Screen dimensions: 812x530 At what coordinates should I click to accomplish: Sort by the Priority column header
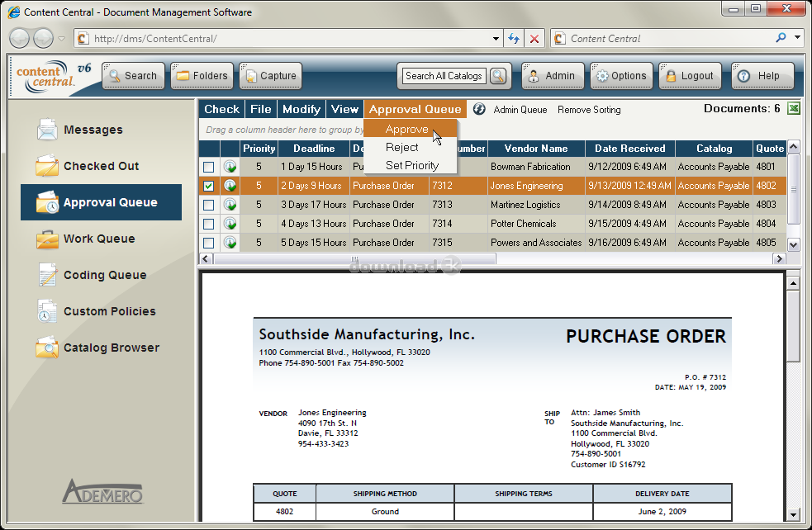(259, 149)
